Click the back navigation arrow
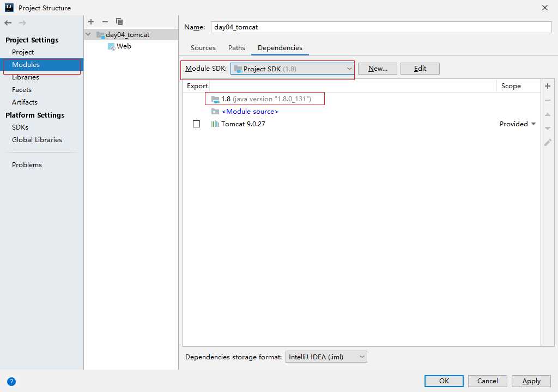 8,23
